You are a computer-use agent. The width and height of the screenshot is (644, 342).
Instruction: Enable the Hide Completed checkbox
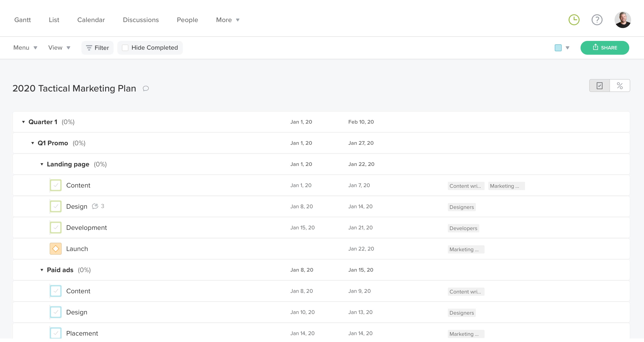pyautogui.click(x=125, y=48)
